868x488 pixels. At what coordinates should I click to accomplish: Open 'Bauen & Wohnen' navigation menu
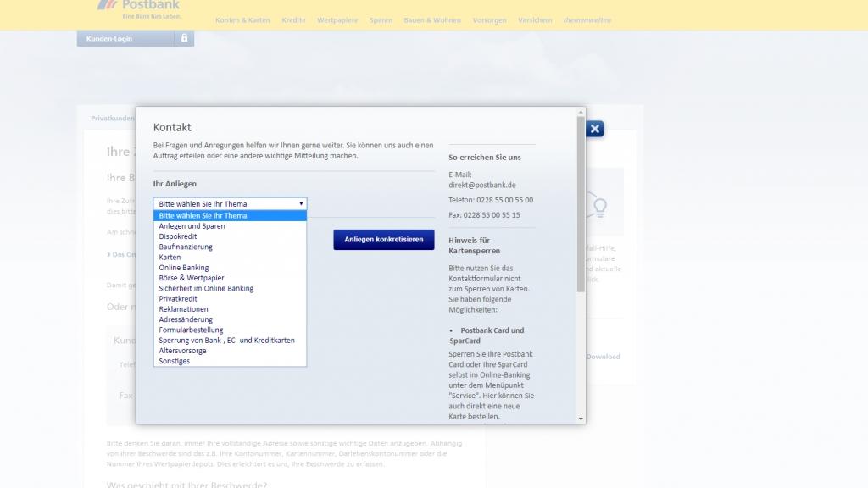click(432, 20)
